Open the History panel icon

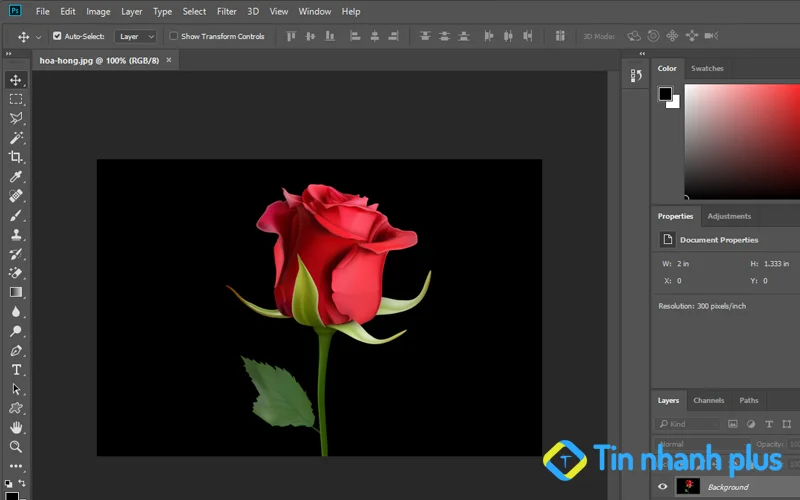coord(636,76)
